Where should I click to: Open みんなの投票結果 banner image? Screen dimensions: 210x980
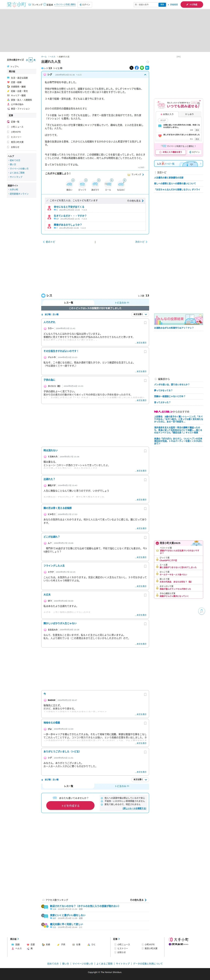[178, 319]
